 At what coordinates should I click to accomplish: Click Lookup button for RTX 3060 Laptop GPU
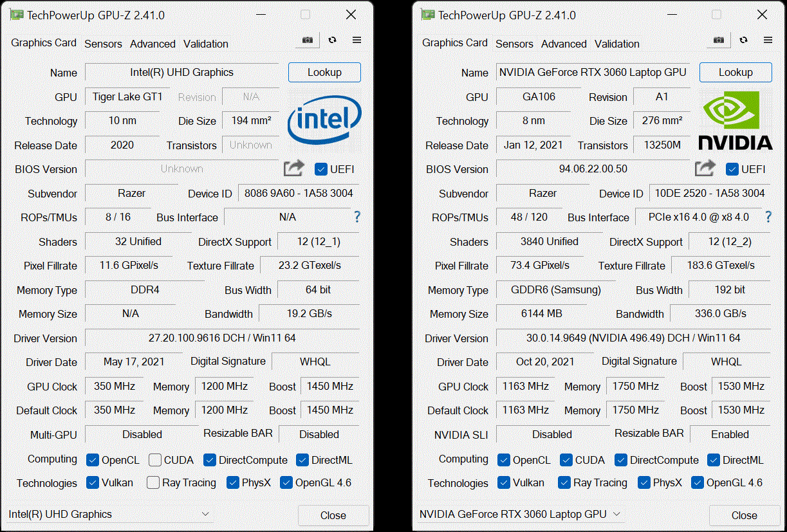click(x=736, y=72)
